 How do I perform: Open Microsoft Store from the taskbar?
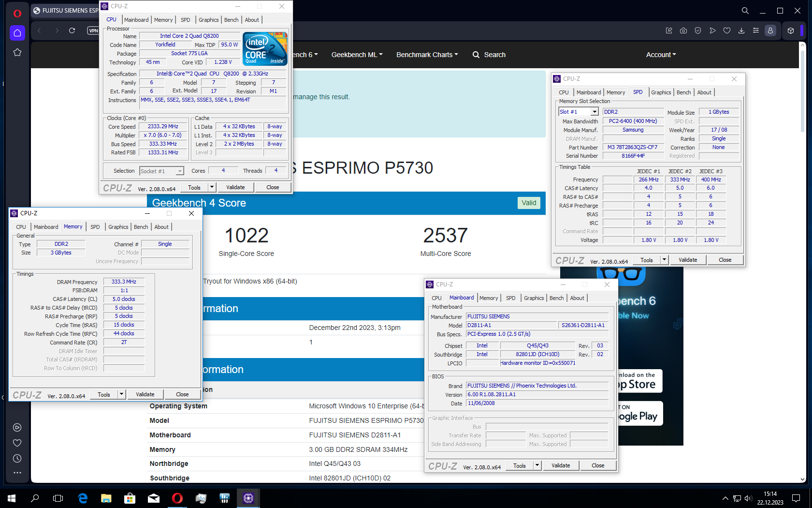point(130,498)
